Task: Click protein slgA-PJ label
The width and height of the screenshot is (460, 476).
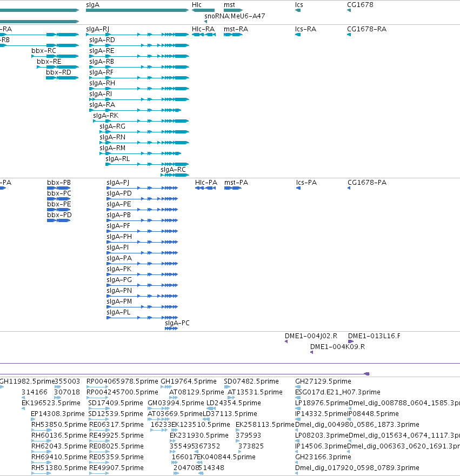Action: coord(118,183)
